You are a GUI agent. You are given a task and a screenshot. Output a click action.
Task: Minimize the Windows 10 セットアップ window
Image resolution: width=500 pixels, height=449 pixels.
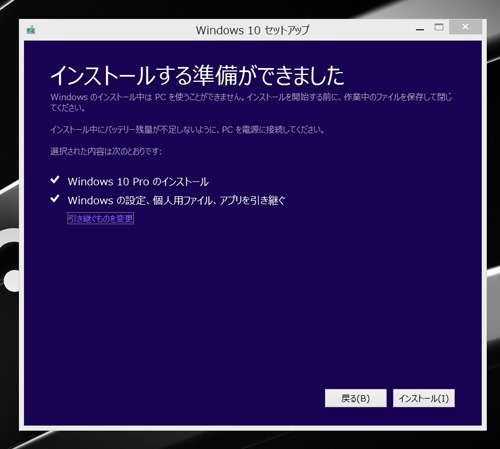tap(420, 29)
